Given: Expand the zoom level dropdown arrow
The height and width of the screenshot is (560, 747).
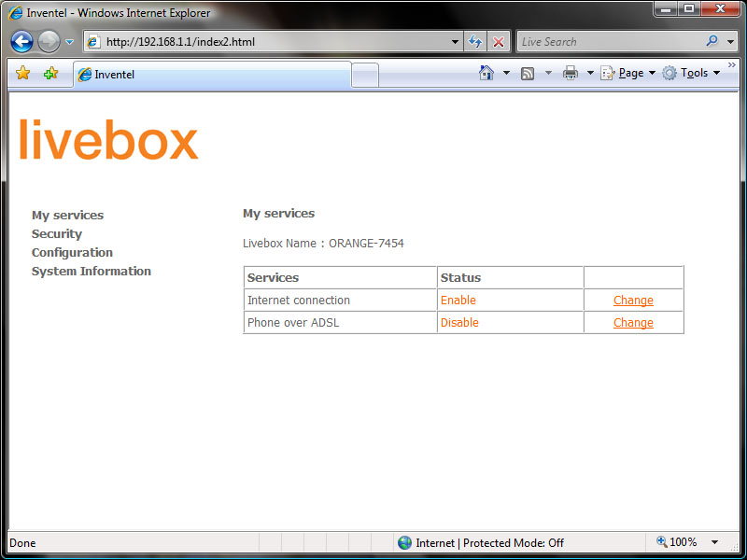Looking at the screenshot, I should click(x=714, y=542).
